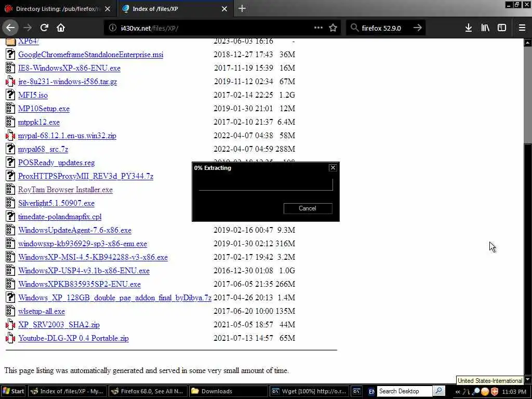The width and height of the screenshot is (532, 399).
Task: Open the Windows Start button
Action: coord(13,391)
